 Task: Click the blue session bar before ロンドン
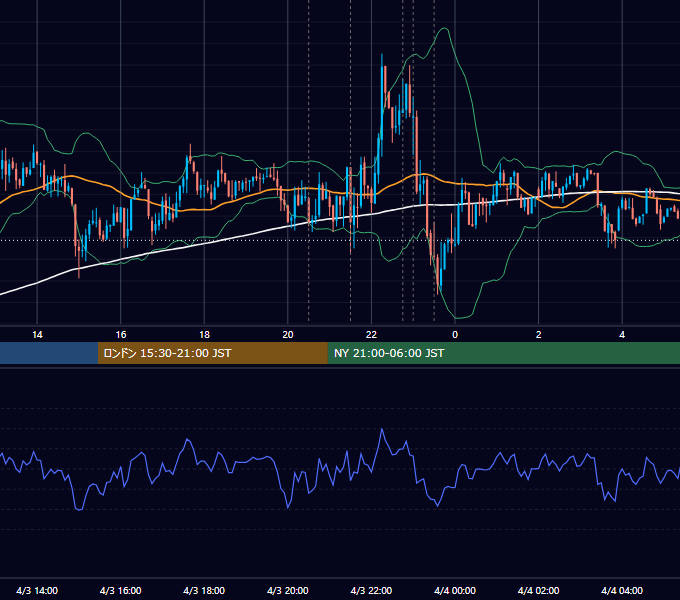[x=49, y=353]
